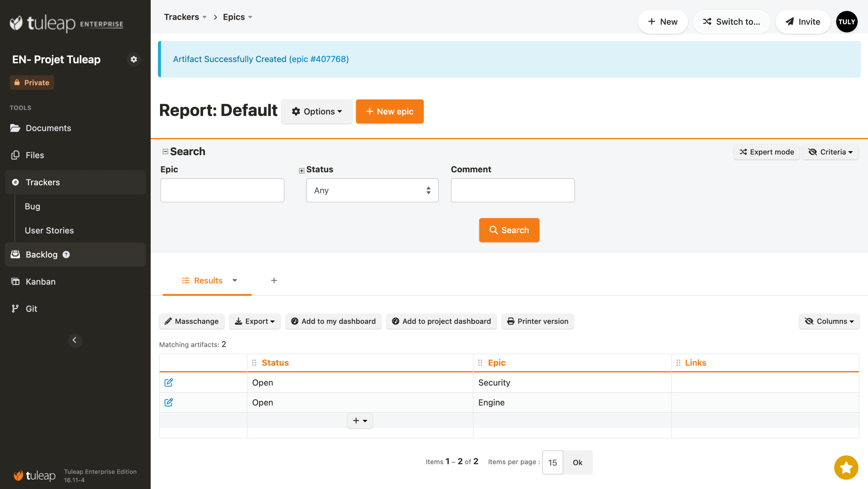Add a new report tab with plus
This screenshot has width=868, height=489.
pyautogui.click(x=274, y=281)
